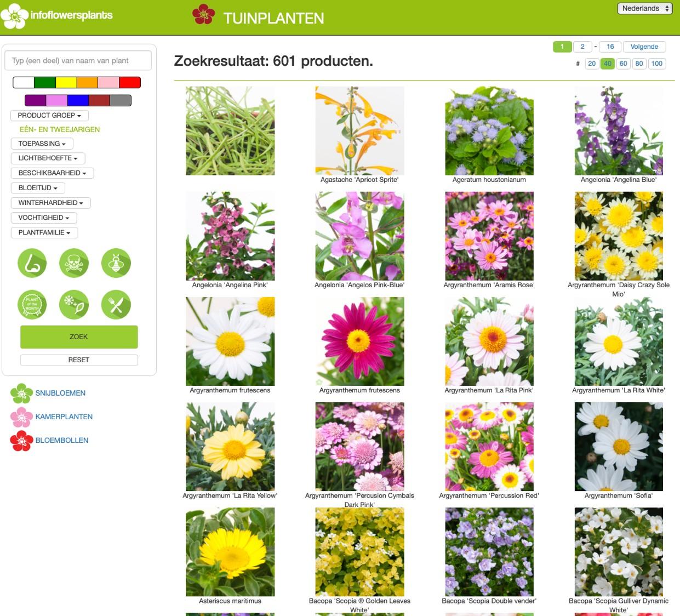Select the pink color swatch
The height and width of the screenshot is (616, 680).
coord(109,83)
